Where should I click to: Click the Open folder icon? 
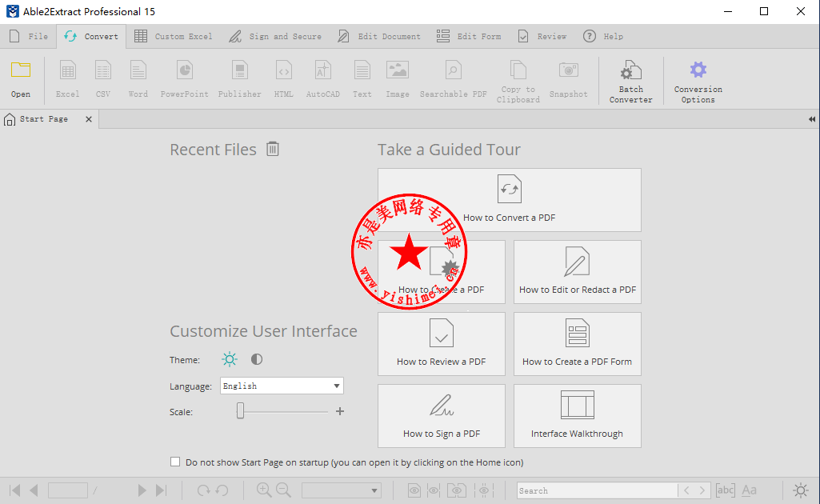(x=21, y=70)
